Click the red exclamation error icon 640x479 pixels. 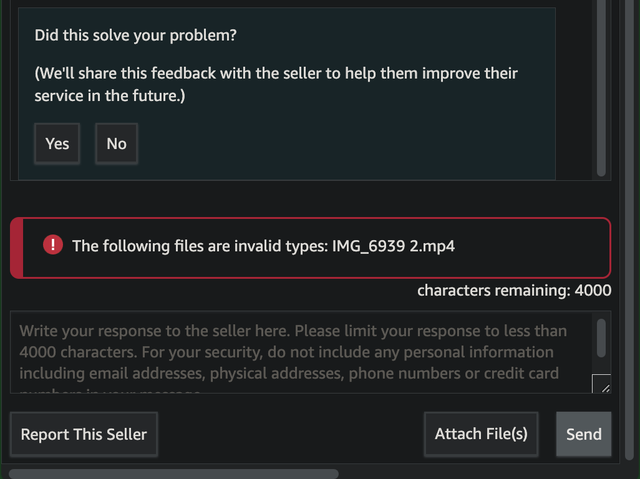[x=53, y=245]
